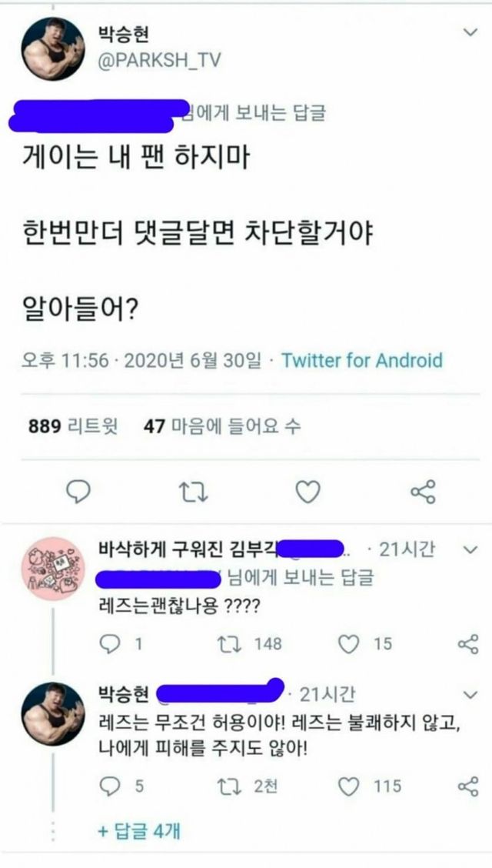Like the reply showing 115 likes

click(349, 785)
